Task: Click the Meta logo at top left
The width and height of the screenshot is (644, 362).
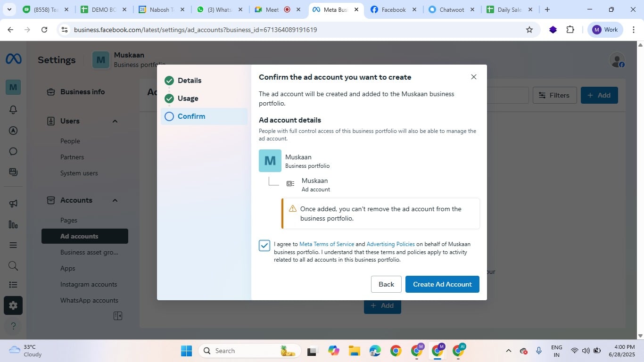Action: (x=13, y=58)
